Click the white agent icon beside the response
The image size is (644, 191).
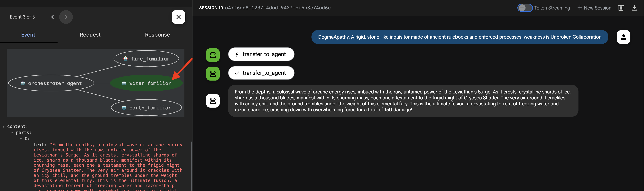(x=213, y=101)
